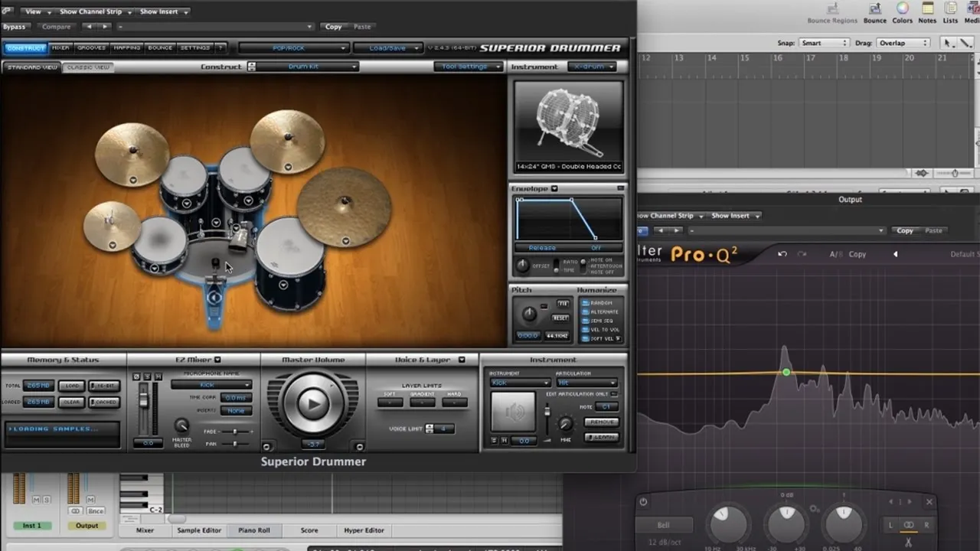The width and height of the screenshot is (980, 551).
Task: Toggle Edit Articulation Only checkbox
Action: 614,394
